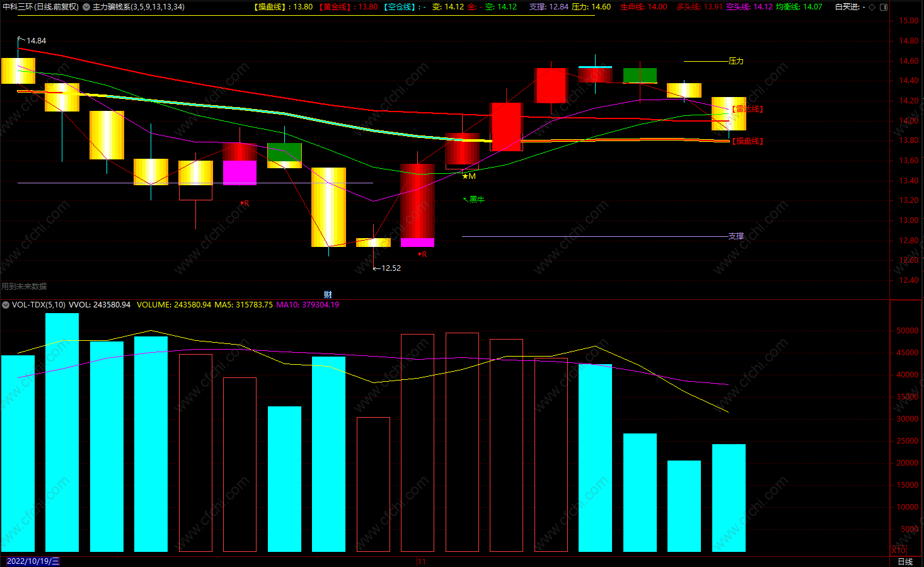Click the 【黄金线】: 13.80 readout
This screenshot has width=924, height=567.
349,7
